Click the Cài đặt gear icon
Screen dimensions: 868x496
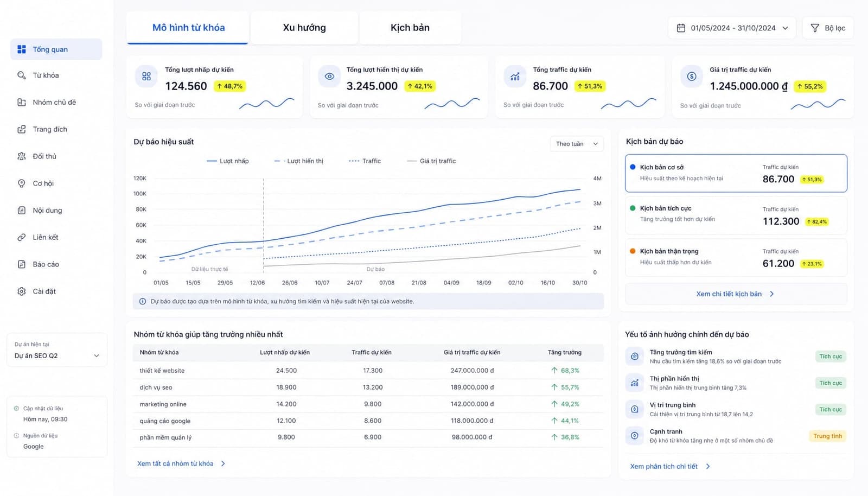(22, 291)
